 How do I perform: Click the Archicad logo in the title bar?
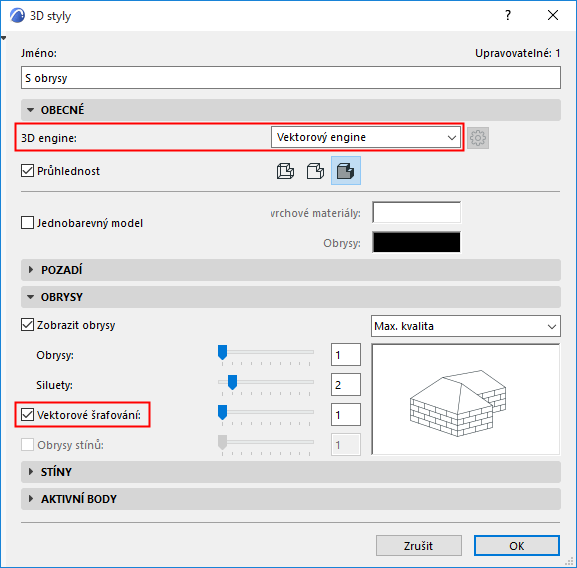click(18, 15)
